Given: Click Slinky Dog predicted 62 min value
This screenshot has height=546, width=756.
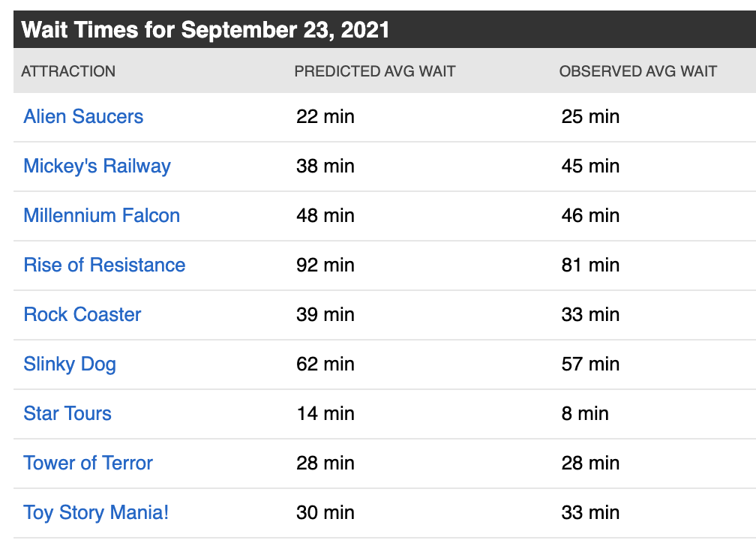Looking at the screenshot, I should pos(325,364).
